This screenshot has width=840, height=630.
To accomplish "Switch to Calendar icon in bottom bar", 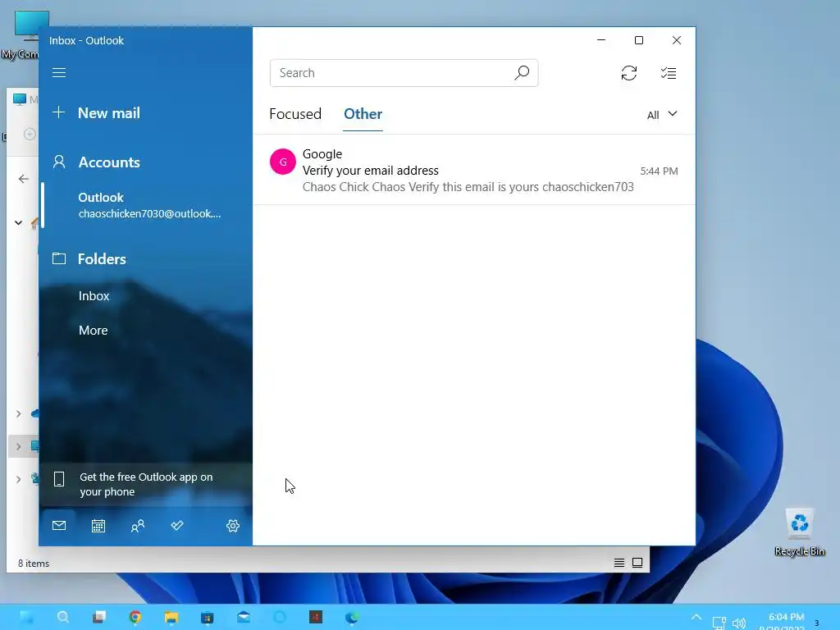I will [98, 526].
